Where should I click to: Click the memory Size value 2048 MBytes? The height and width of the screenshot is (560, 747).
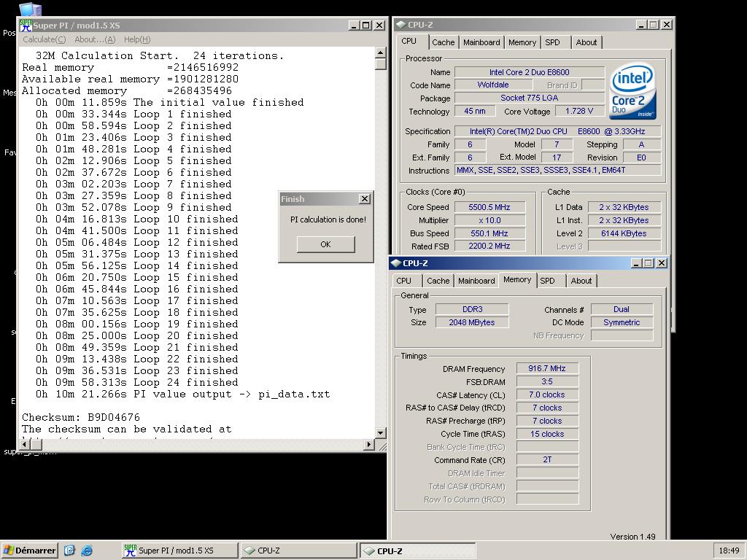(472, 322)
